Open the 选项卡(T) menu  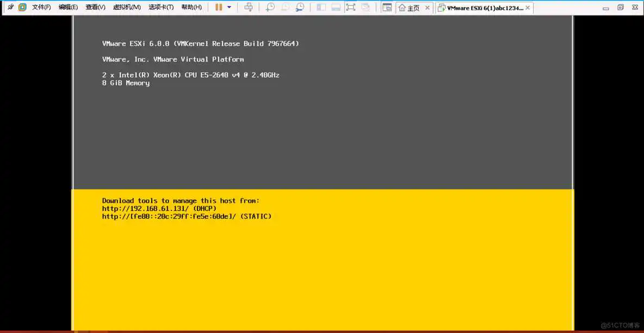(x=161, y=8)
